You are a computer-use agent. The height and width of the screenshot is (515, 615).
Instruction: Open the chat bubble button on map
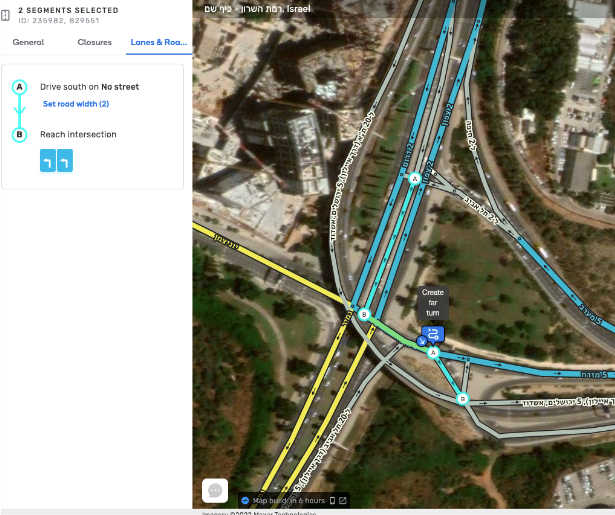pyautogui.click(x=215, y=490)
